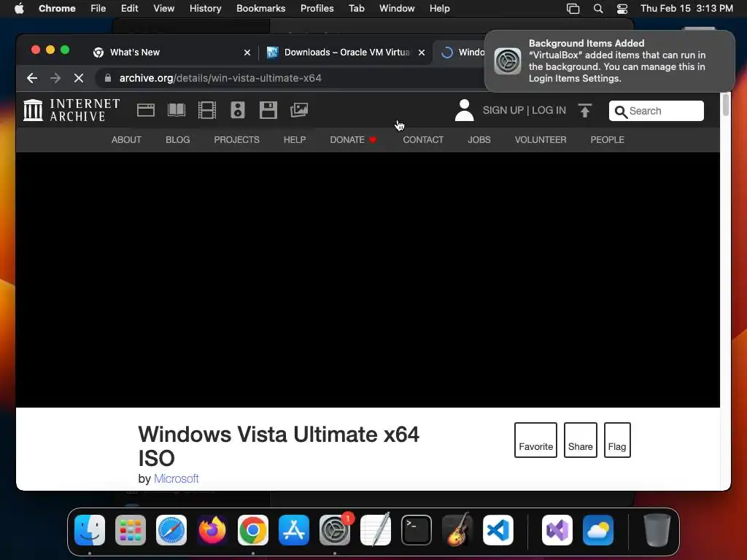Open the Internet Archive home logo
Viewport: 747px width, 560px height.
71,110
